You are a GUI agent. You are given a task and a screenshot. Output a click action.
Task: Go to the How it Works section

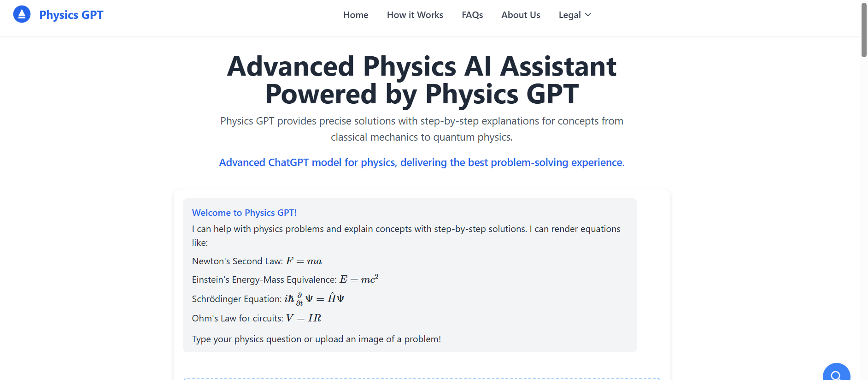point(415,15)
